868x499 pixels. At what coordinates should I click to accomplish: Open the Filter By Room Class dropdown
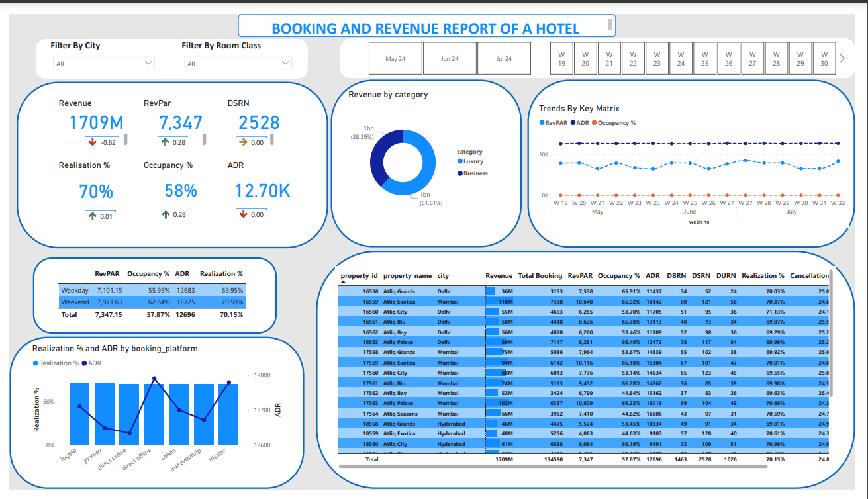click(x=238, y=64)
